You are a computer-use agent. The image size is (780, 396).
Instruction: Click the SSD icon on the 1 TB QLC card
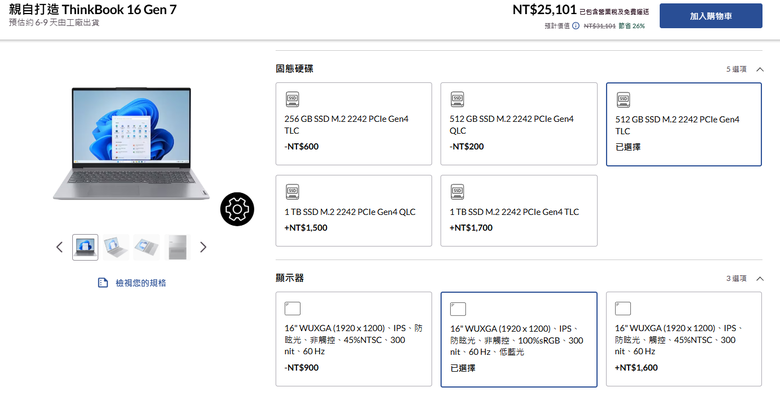(292, 192)
